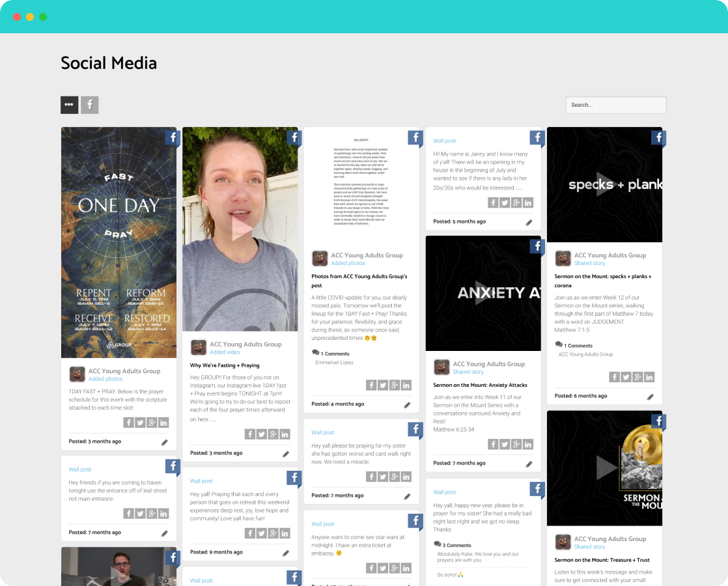Expand the full 'Why We're Fasting + Praying' text
728x586 pixels.
213,419
